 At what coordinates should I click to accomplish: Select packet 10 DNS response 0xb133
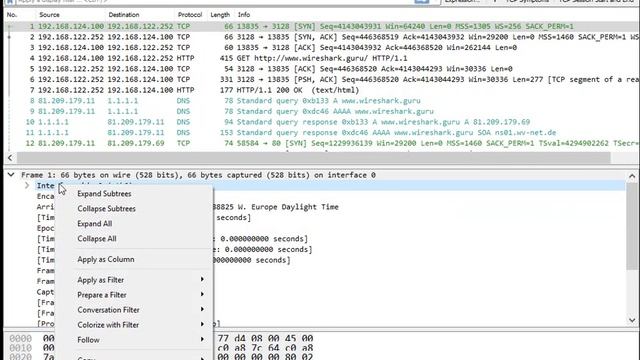pos(322,122)
